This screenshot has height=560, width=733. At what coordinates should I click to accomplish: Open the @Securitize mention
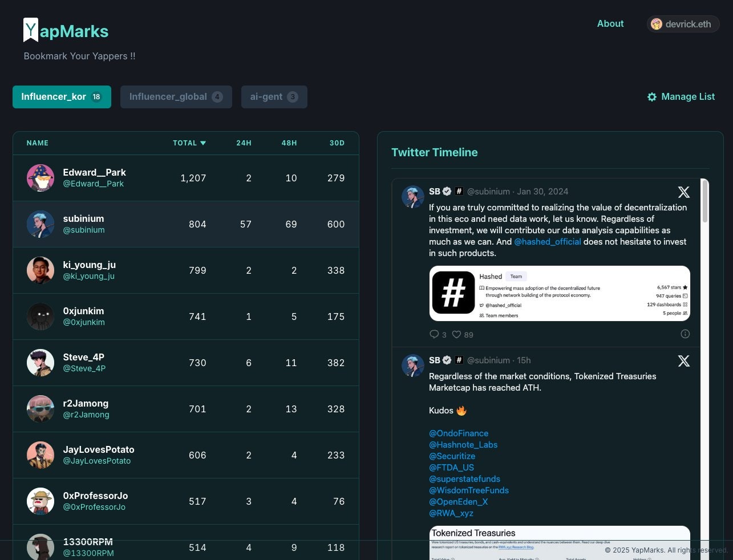pyautogui.click(x=452, y=456)
